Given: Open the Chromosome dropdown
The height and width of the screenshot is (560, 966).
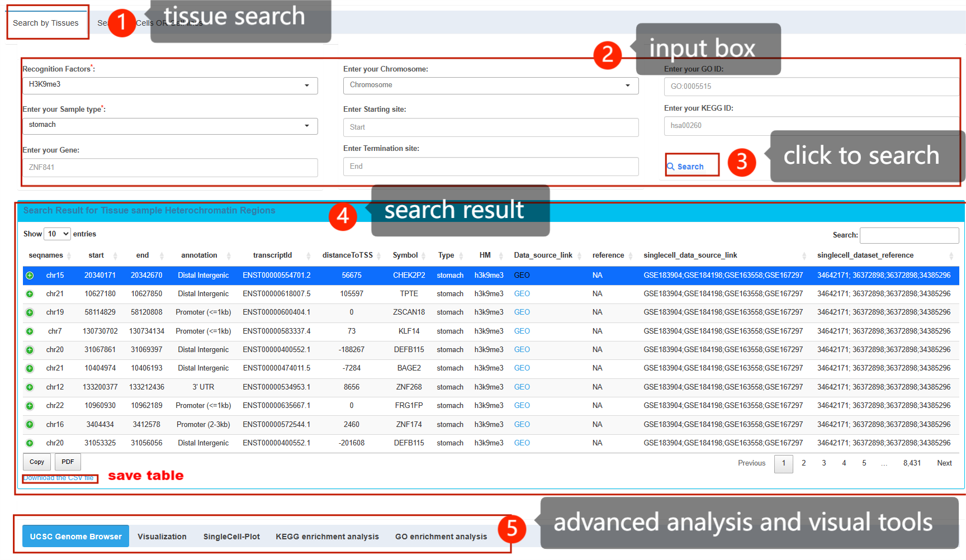Looking at the screenshot, I should click(x=490, y=86).
